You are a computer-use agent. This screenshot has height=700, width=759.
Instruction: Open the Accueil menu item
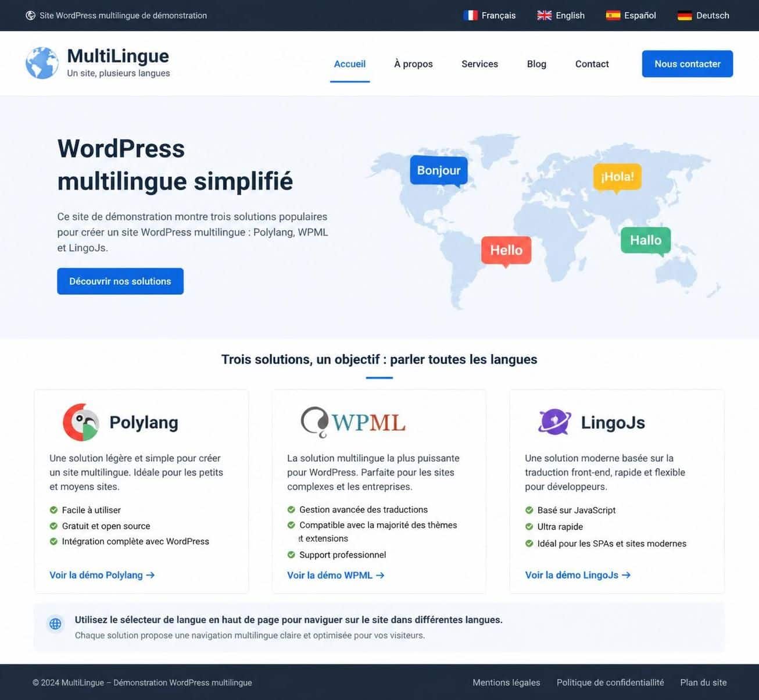350,64
